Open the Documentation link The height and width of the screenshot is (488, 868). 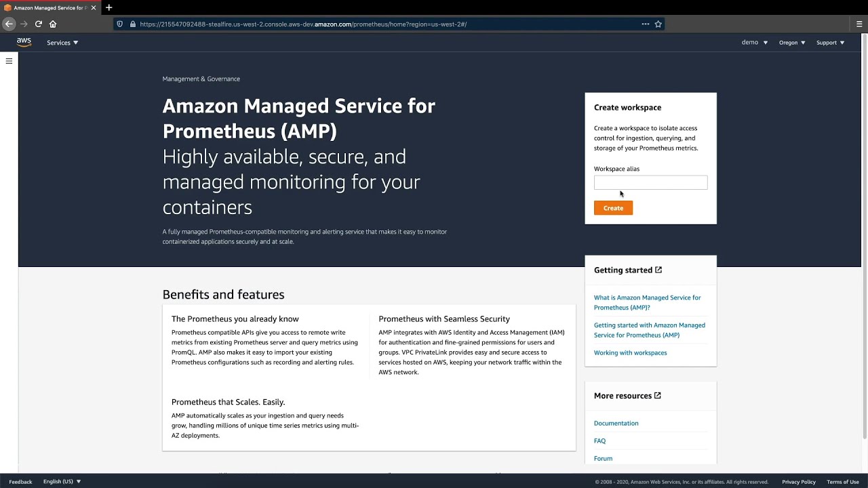tap(616, 423)
